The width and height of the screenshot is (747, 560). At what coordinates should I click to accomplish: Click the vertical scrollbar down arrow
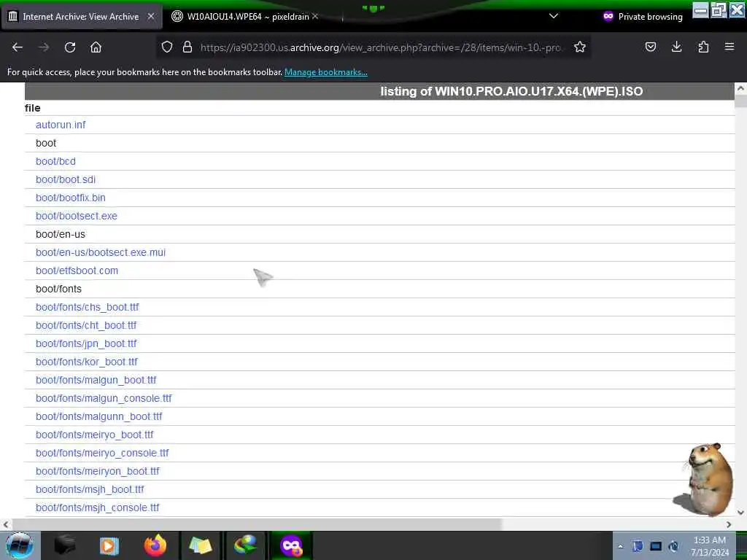(x=740, y=513)
